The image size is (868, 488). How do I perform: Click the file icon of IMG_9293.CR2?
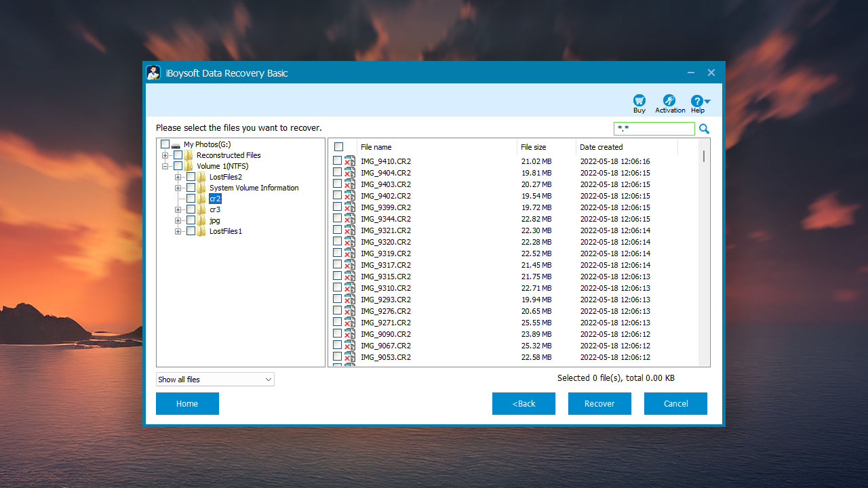(x=350, y=300)
